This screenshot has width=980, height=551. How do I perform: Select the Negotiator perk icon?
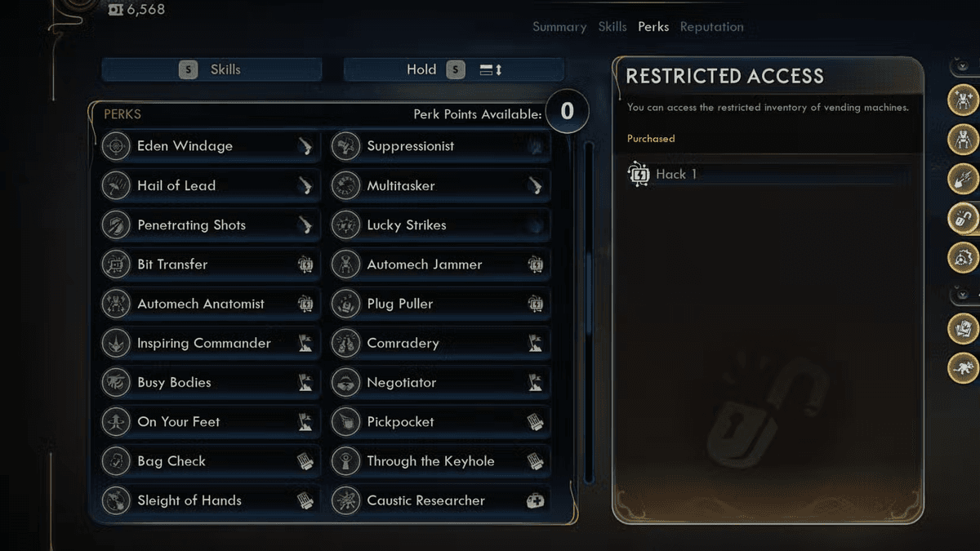click(346, 383)
